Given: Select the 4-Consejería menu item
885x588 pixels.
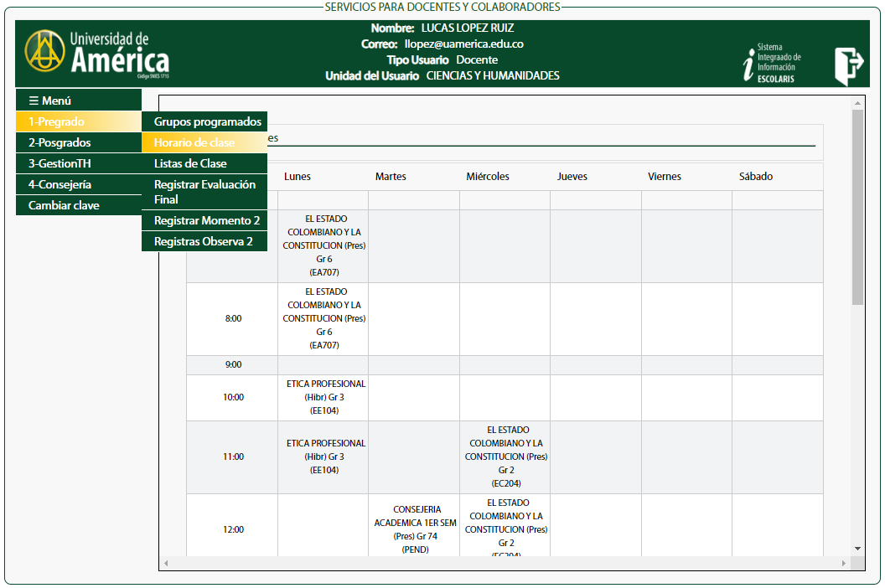Looking at the screenshot, I should [79, 184].
